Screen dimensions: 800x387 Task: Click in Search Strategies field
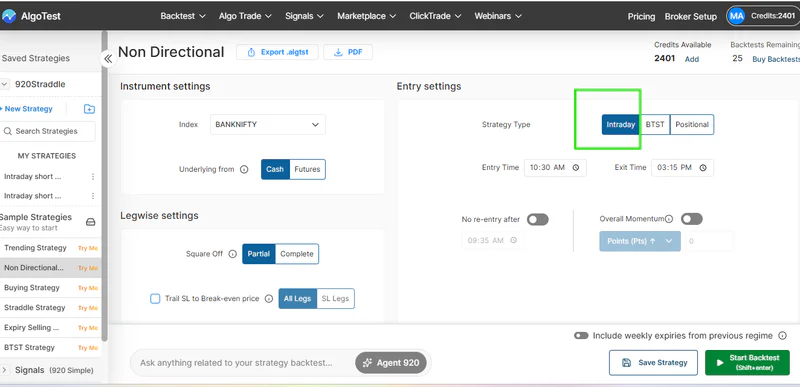(x=47, y=131)
